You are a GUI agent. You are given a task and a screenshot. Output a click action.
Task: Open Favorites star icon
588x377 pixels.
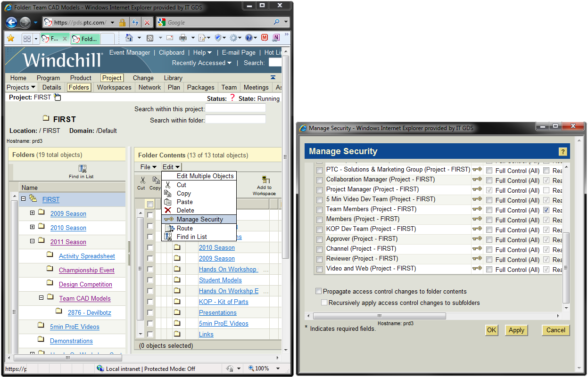click(10, 38)
